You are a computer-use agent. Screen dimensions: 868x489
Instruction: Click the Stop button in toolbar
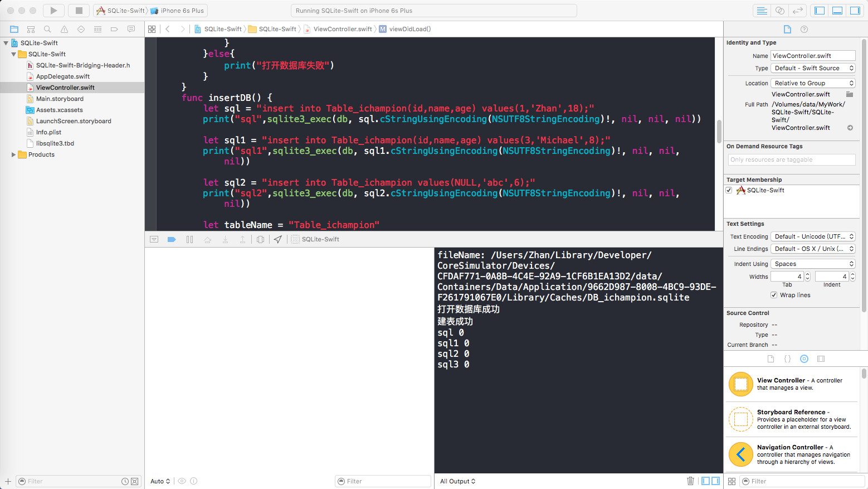click(x=79, y=11)
